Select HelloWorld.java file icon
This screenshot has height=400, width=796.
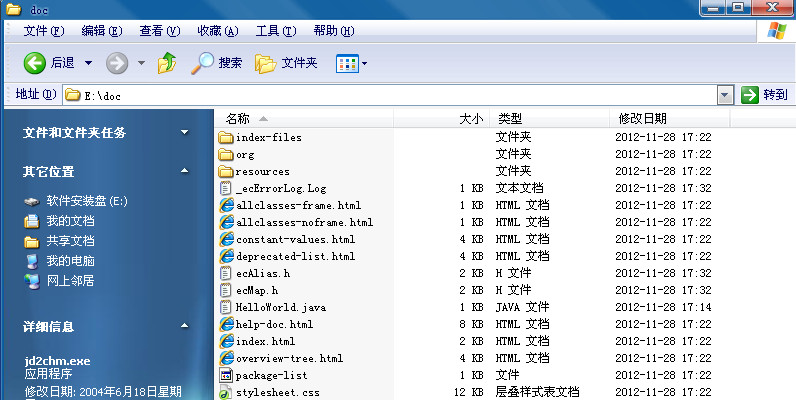[x=225, y=308]
